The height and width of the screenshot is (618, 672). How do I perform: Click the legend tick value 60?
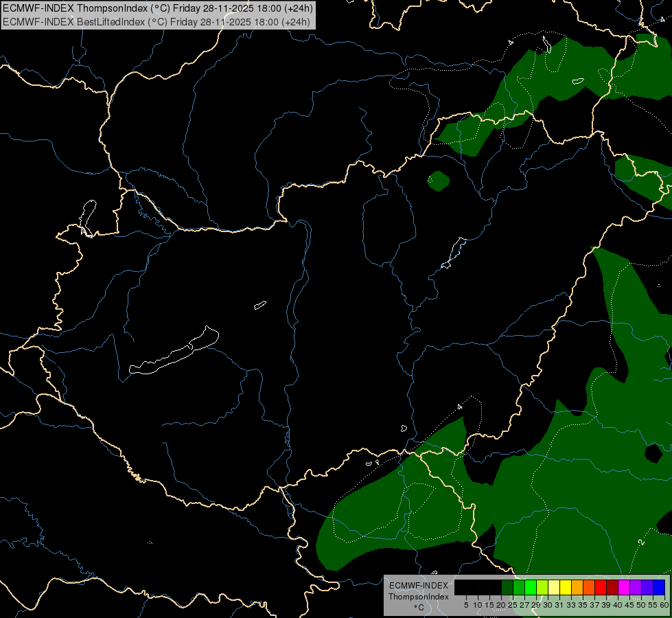664,605
